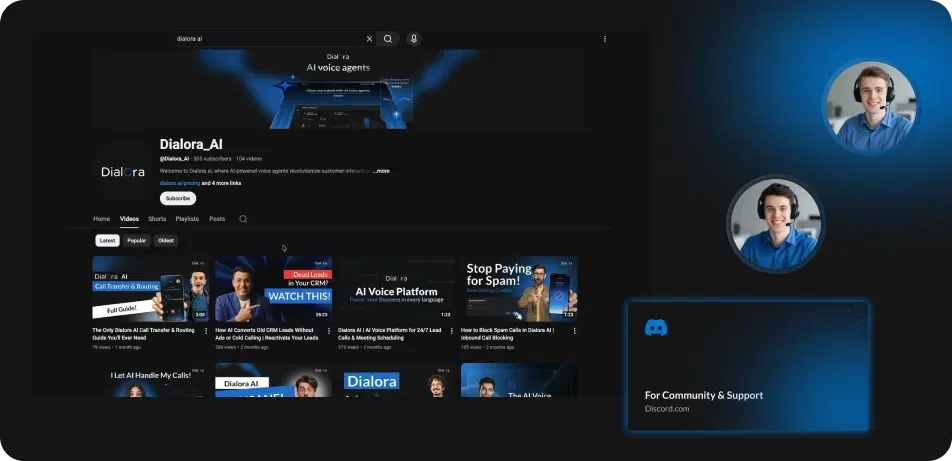Select the Popular filter chip
The width and height of the screenshot is (952, 461).
pos(137,241)
